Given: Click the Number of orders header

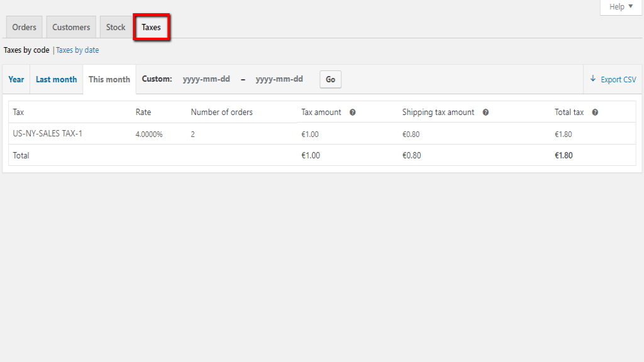Looking at the screenshot, I should pos(222,112).
